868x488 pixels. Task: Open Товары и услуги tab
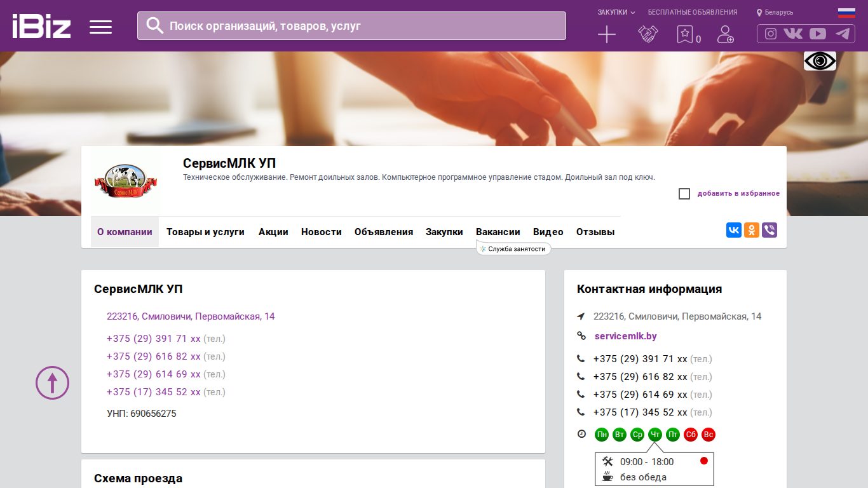point(205,232)
